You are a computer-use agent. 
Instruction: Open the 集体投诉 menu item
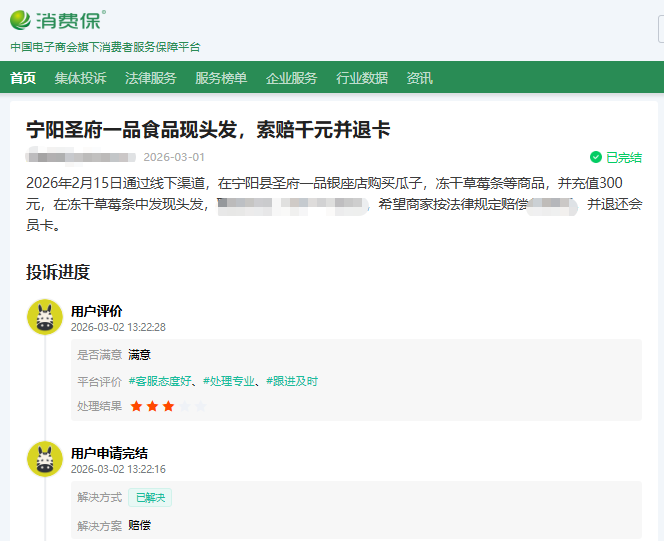[x=80, y=78]
